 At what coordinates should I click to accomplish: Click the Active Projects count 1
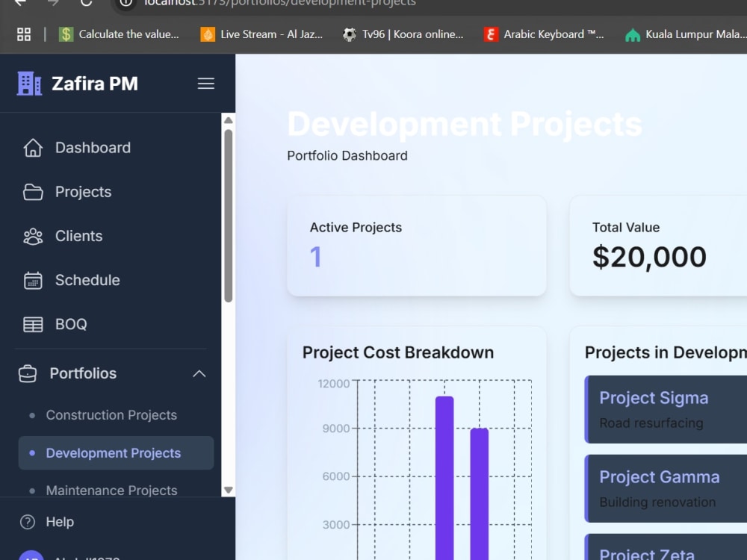pyautogui.click(x=315, y=257)
